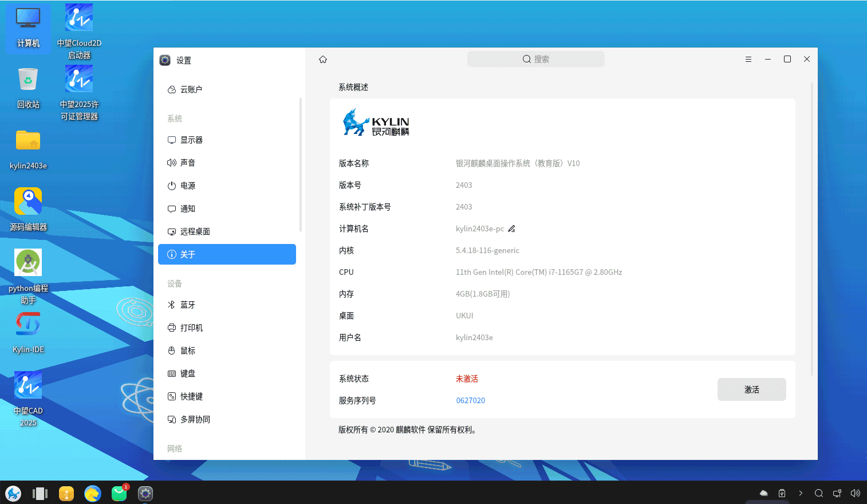Click the settings search bar

[535, 58]
